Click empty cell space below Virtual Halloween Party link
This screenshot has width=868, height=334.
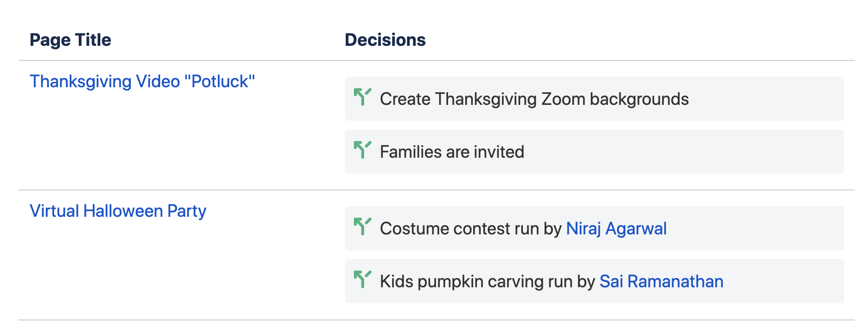(176, 269)
